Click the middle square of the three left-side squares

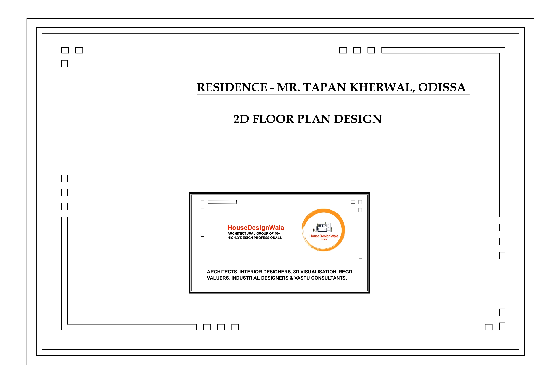click(x=64, y=192)
